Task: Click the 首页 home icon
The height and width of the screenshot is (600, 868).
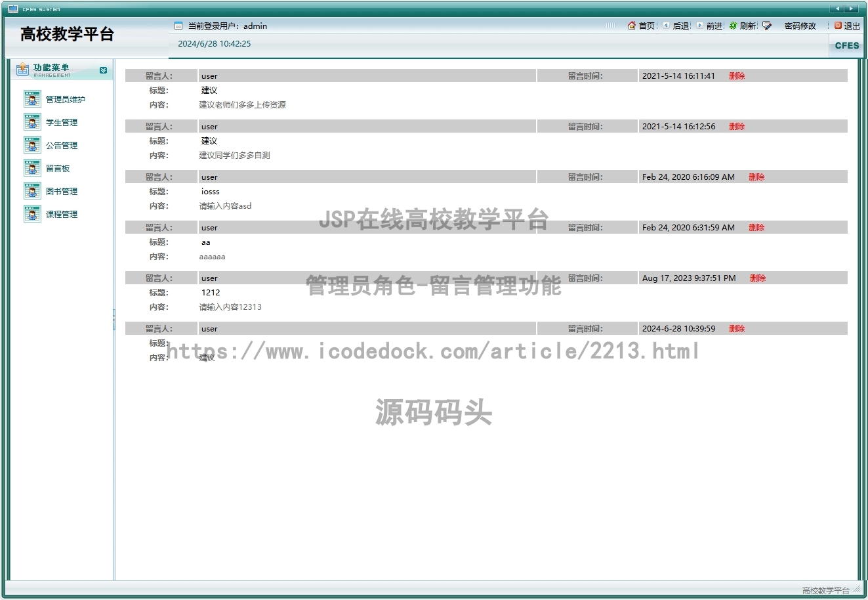Action: [x=632, y=26]
